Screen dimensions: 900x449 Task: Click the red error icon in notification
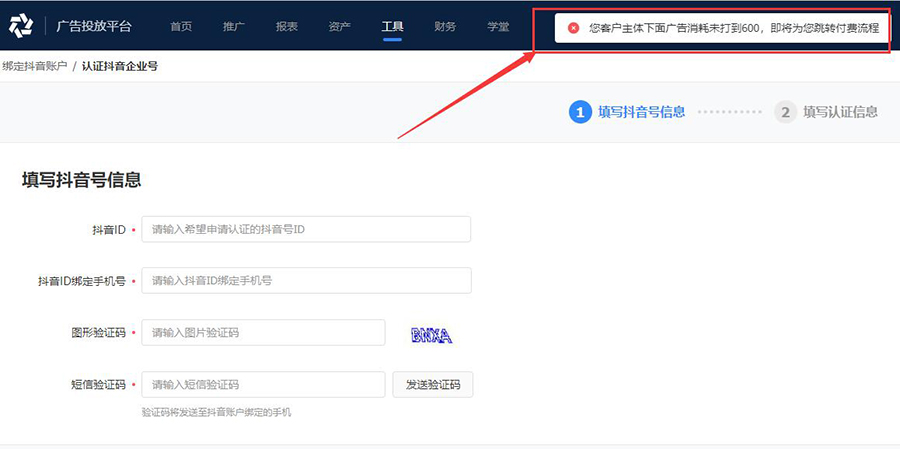click(x=573, y=28)
